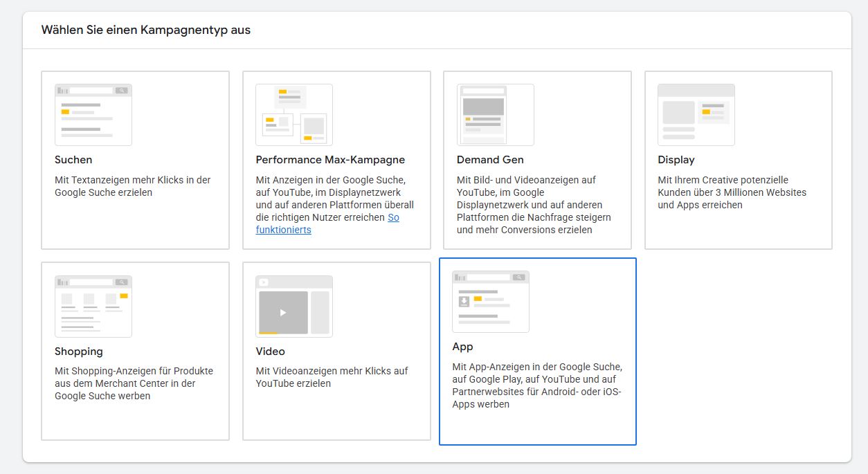Click the Video campaign play icon
This screenshot has width=868, height=474.
(283, 313)
